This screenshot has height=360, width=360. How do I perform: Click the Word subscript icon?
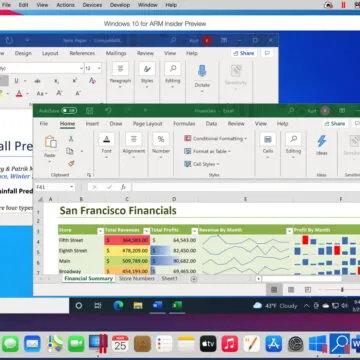click(57, 81)
